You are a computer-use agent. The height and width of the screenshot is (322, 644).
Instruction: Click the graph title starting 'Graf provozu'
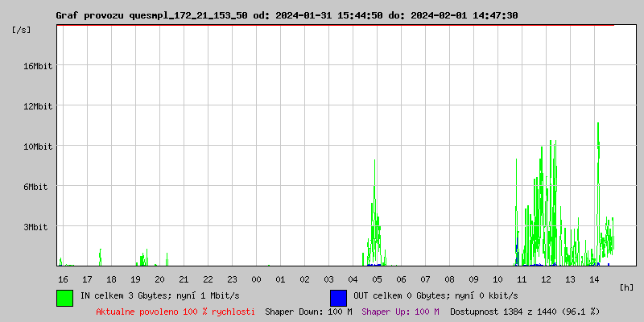[x=286, y=15]
